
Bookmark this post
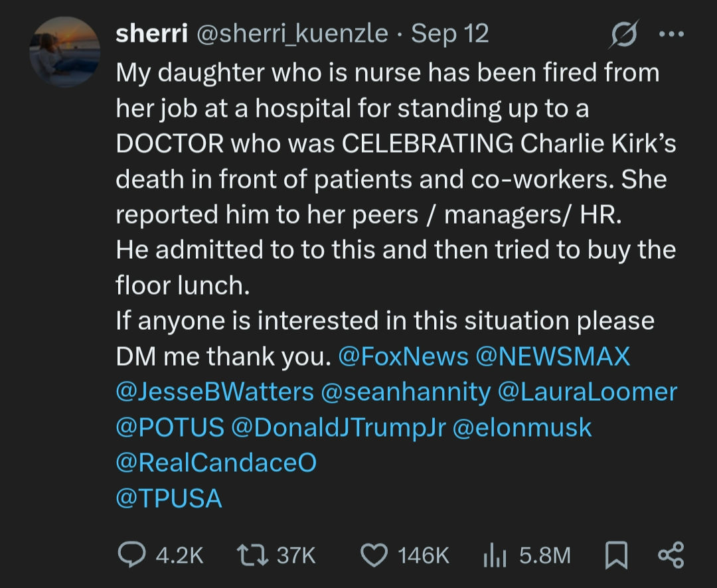(616, 555)
